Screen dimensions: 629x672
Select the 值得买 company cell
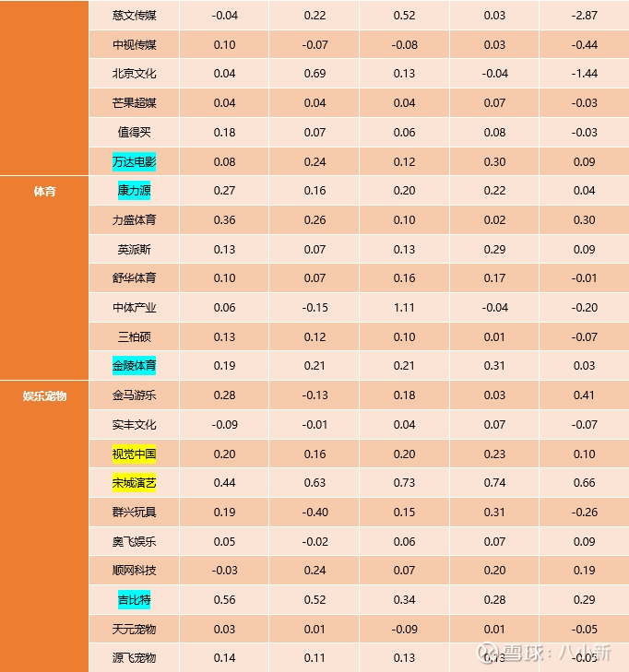tap(135, 133)
